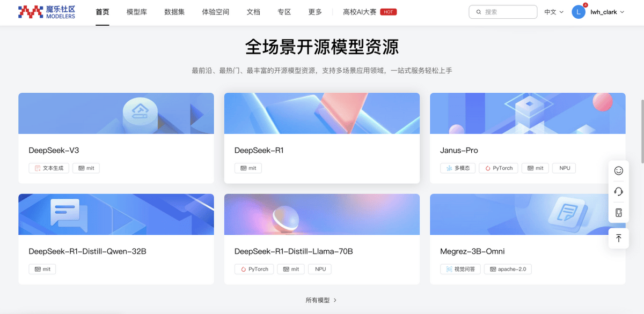Click the DeepSeek-V3 card banner image
Screen dimensions: 644x314
click(116, 113)
